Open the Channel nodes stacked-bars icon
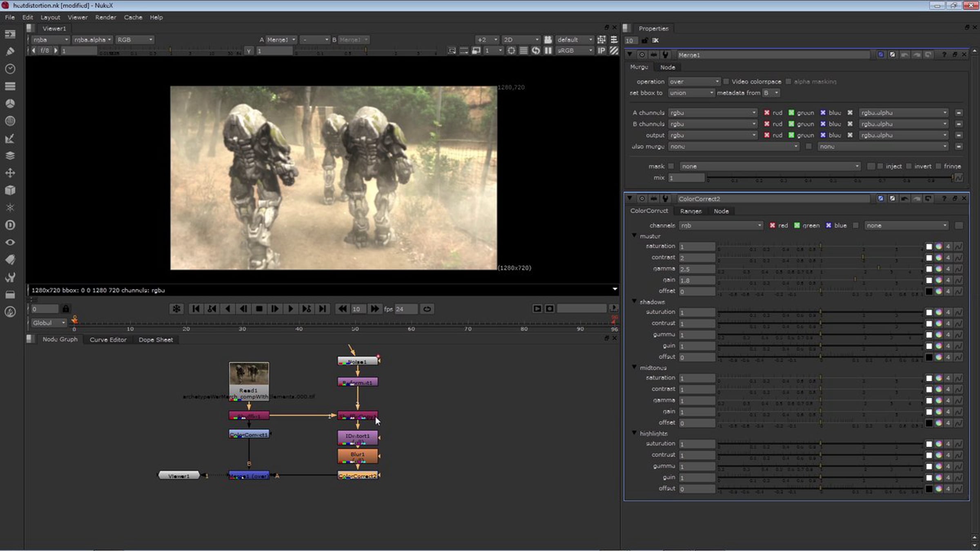Viewport: 980px width, 551px height. point(10,86)
